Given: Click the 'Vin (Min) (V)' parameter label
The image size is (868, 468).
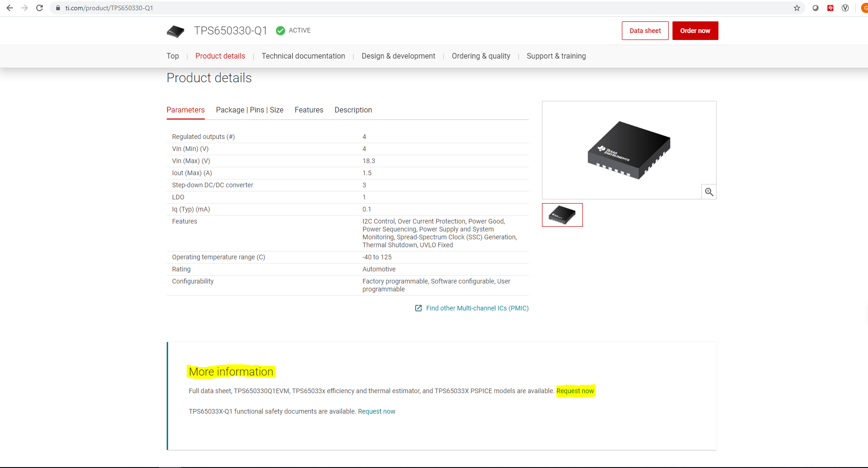Looking at the screenshot, I should [190, 149].
